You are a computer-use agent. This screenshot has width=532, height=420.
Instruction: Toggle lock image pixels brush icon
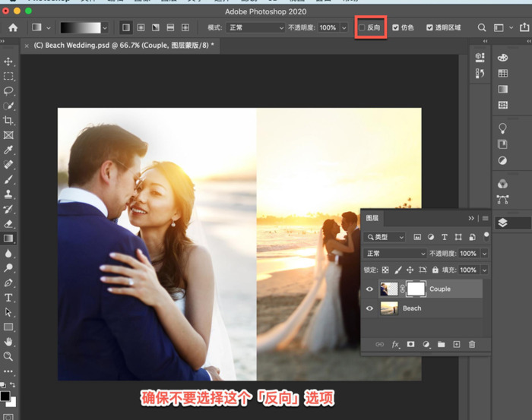397,270
